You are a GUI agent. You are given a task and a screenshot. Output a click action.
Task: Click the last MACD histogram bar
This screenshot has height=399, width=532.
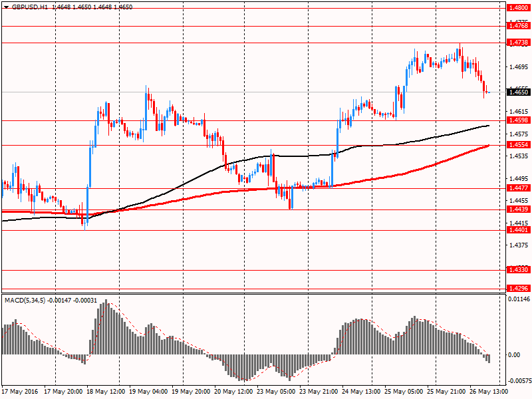(489, 358)
